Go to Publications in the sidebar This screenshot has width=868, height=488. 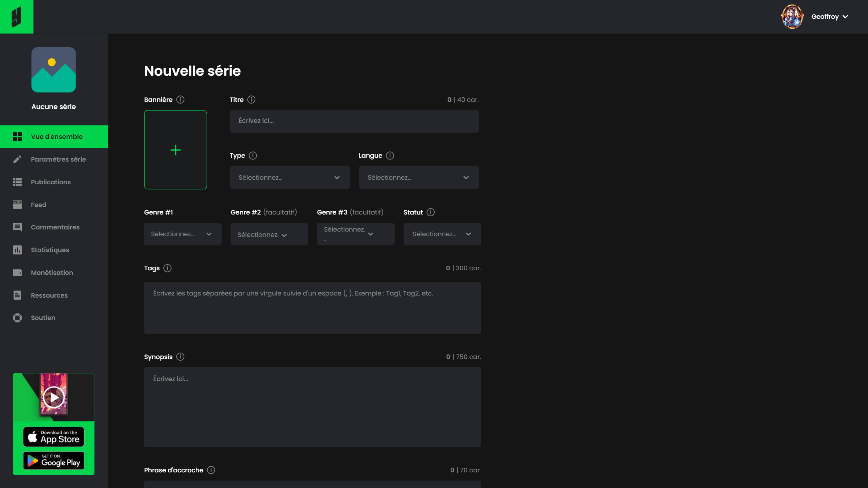coord(51,182)
